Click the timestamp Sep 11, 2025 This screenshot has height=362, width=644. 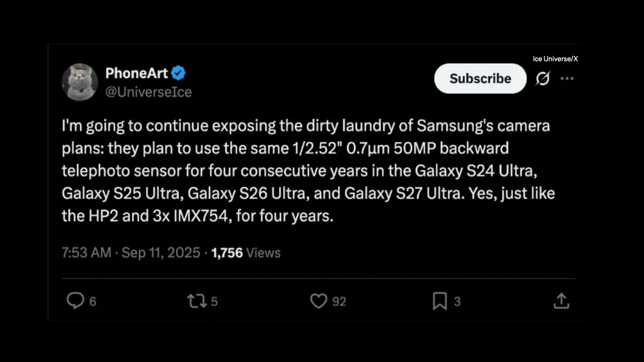[160, 253]
